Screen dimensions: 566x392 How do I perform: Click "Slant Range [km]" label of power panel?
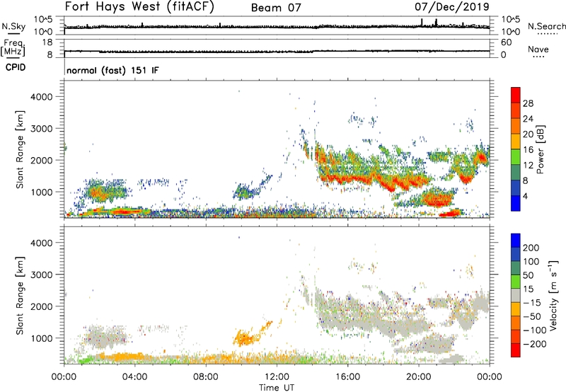(x=21, y=149)
